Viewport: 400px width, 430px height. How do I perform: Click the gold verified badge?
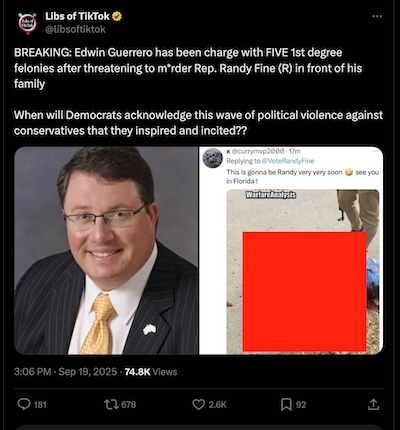click(x=117, y=16)
